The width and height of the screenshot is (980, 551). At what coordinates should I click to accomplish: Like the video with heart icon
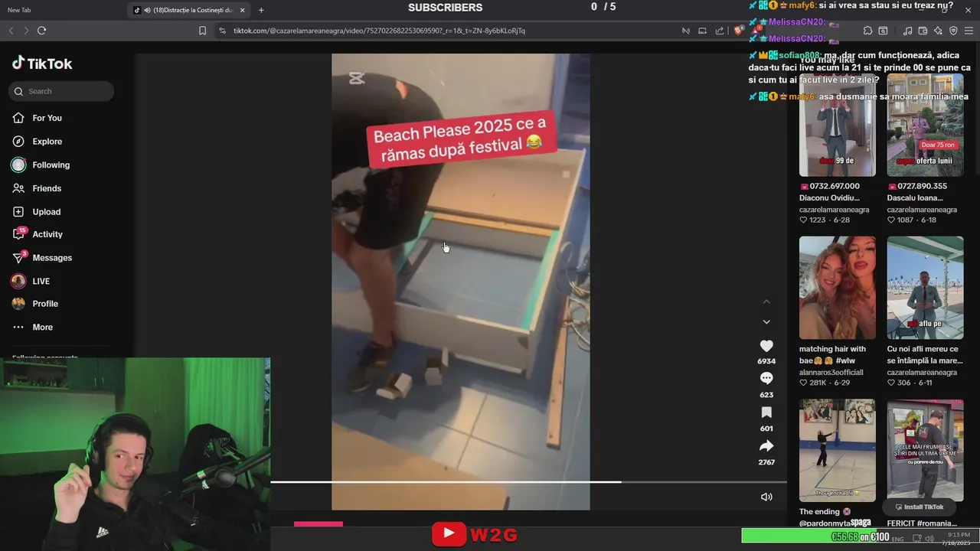point(766,346)
